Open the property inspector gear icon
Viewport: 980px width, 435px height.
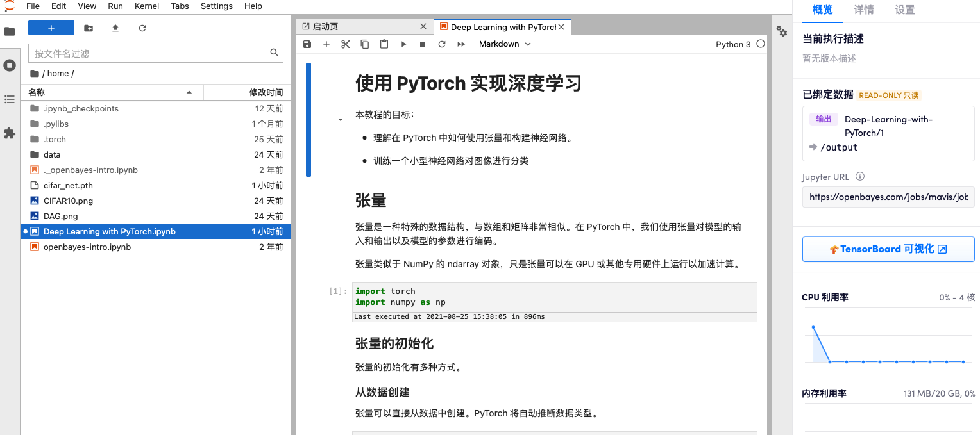click(782, 31)
